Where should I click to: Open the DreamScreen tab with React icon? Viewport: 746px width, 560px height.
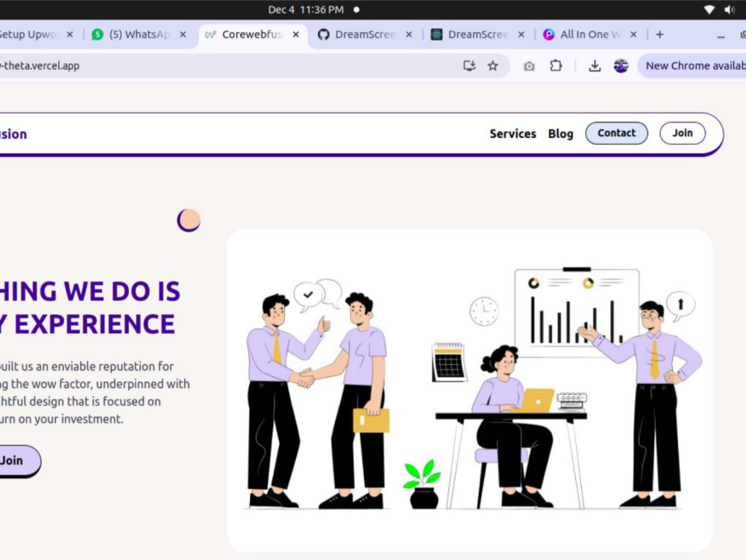click(x=477, y=35)
